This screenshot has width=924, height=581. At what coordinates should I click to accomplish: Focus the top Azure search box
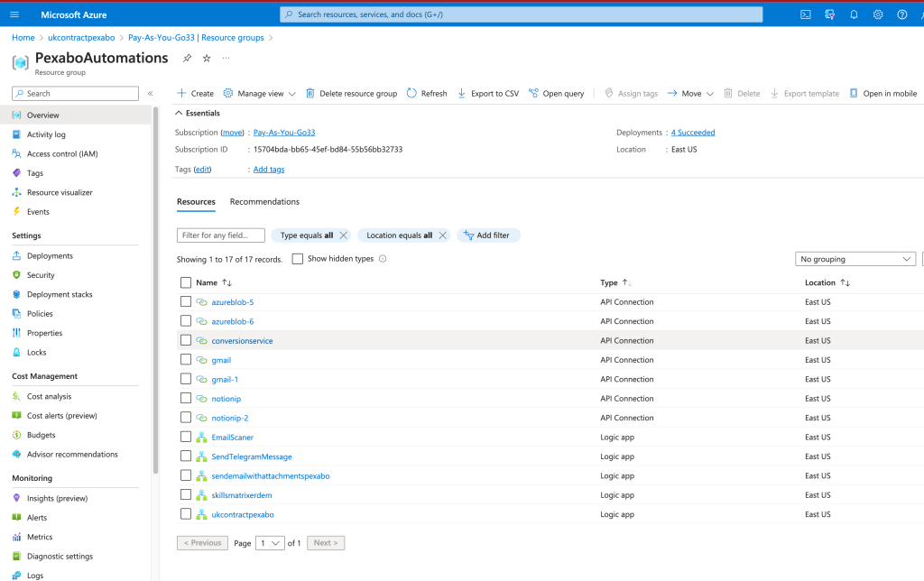[x=521, y=14]
